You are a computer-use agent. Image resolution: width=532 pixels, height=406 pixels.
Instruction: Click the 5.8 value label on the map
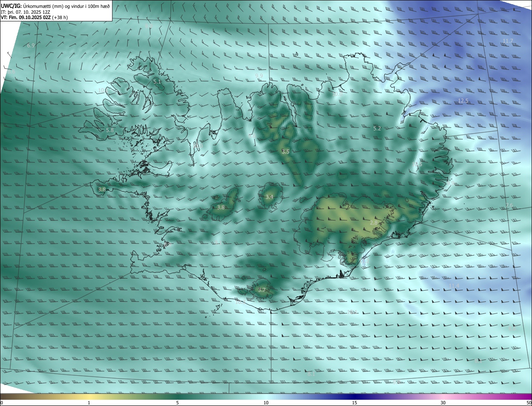(110, 130)
